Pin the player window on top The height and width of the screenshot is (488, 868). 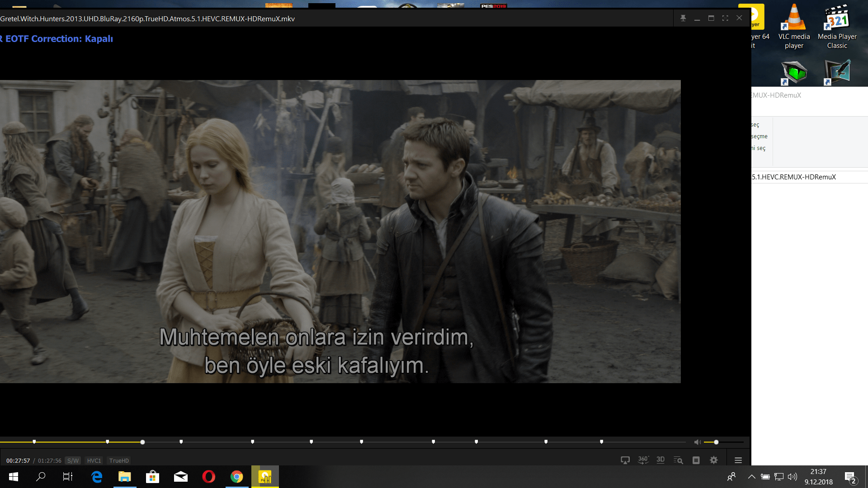click(x=683, y=18)
